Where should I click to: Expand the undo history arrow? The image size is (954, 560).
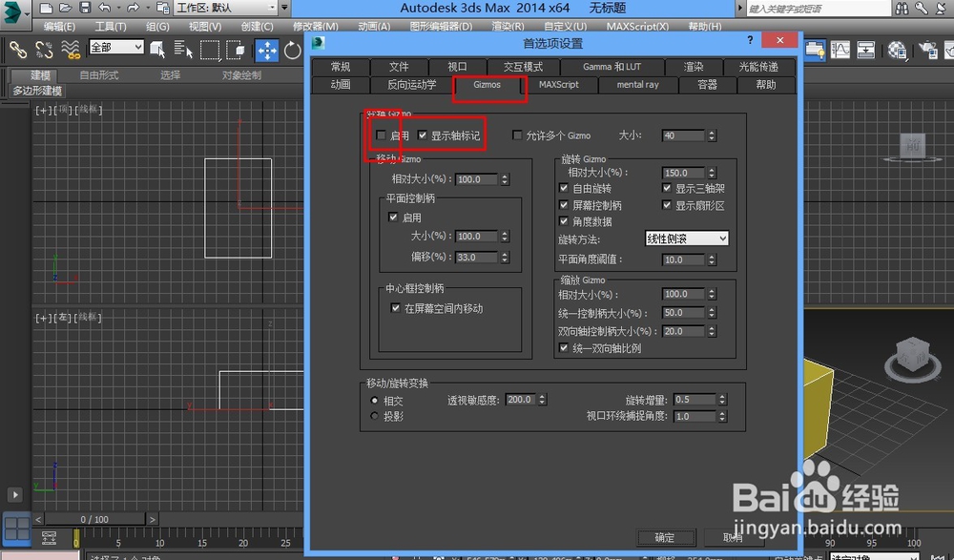pyautogui.click(x=118, y=8)
